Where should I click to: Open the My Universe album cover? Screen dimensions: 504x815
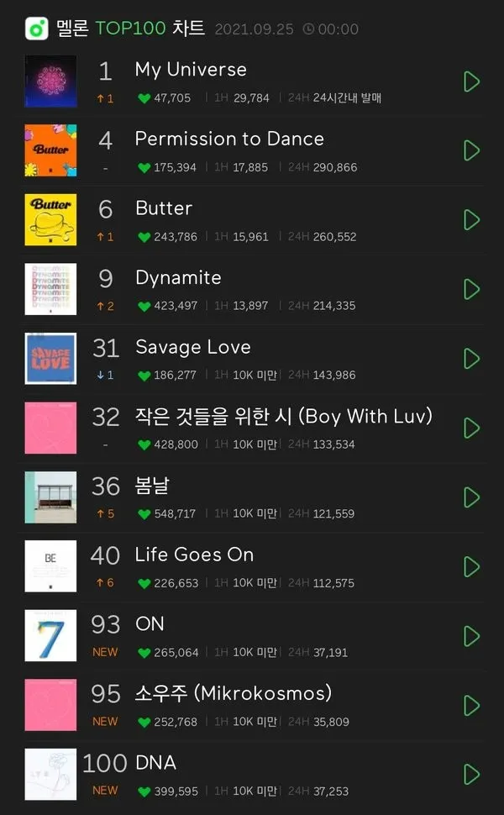(x=51, y=81)
